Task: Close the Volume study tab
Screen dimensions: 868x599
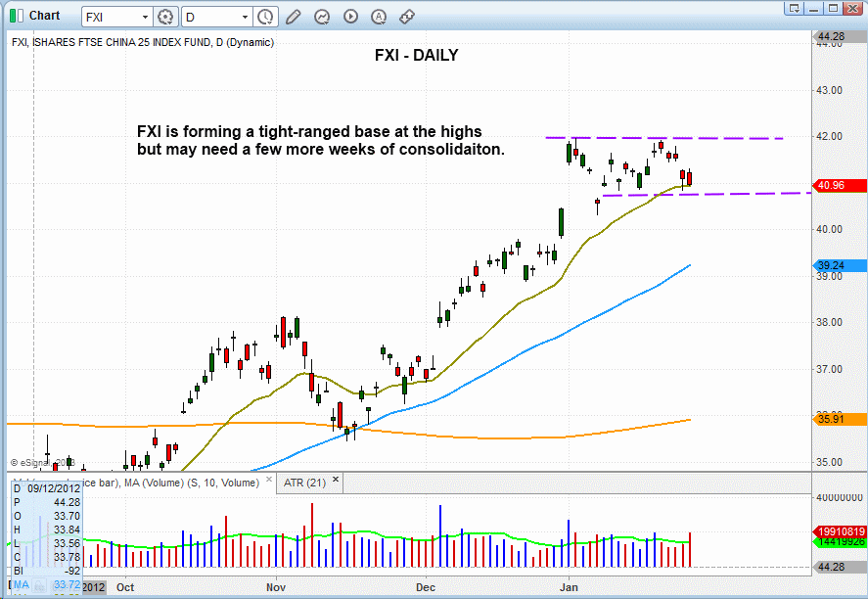Action: pyautogui.click(x=269, y=480)
